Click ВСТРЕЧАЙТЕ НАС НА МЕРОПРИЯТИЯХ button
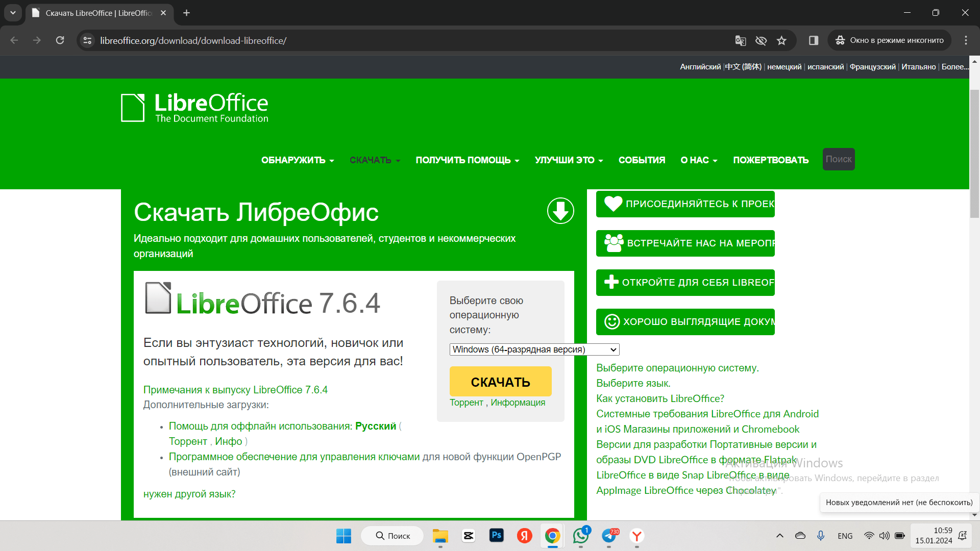This screenshot has height=551, width=980. (685, 243)
